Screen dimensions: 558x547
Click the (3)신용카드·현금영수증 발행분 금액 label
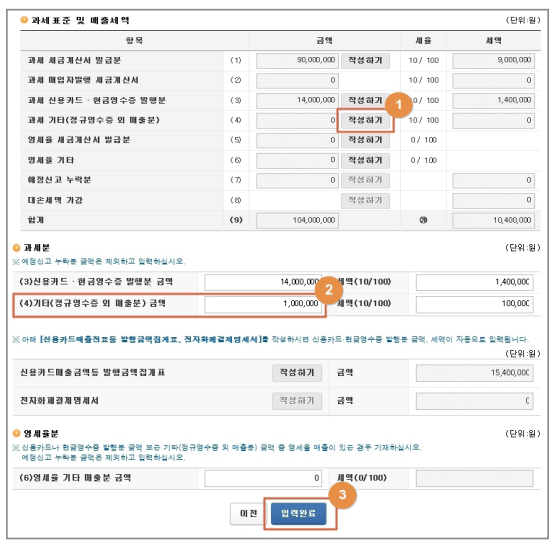96,282
